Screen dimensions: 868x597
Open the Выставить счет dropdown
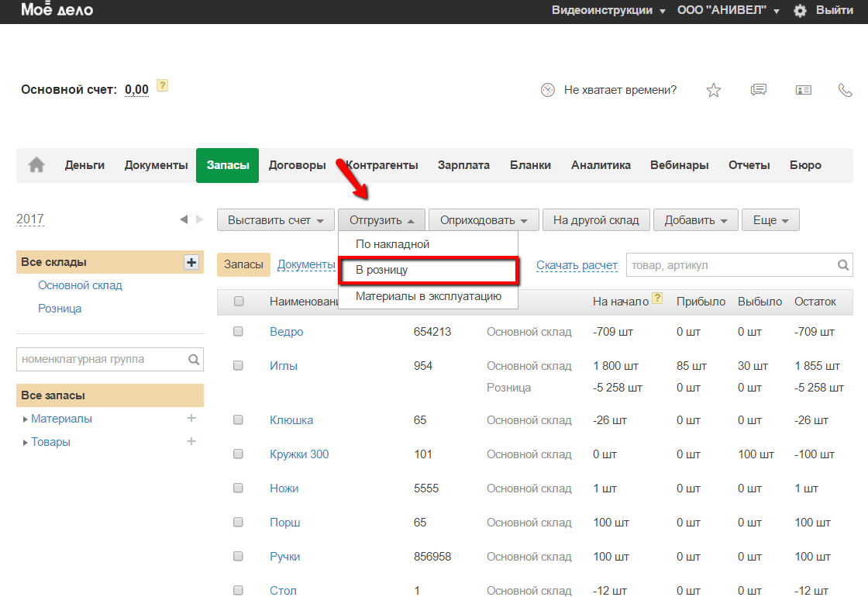coord(275,220)
